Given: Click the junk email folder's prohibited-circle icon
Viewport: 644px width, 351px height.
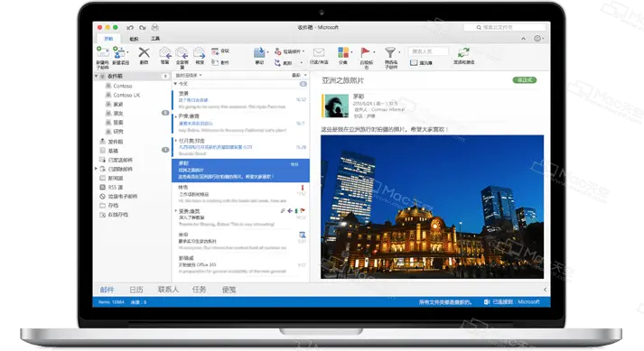Looking at the screenshot, I should [x=103, y=196].
